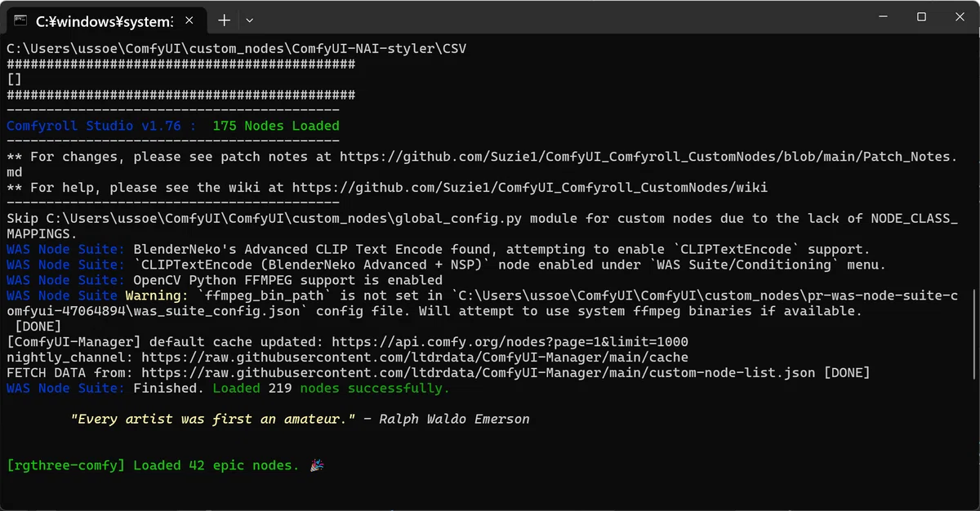Open a new tab with the plus button
Image resolution: width=980 pixels, height=511 pixels.
(x=224, y=20)
